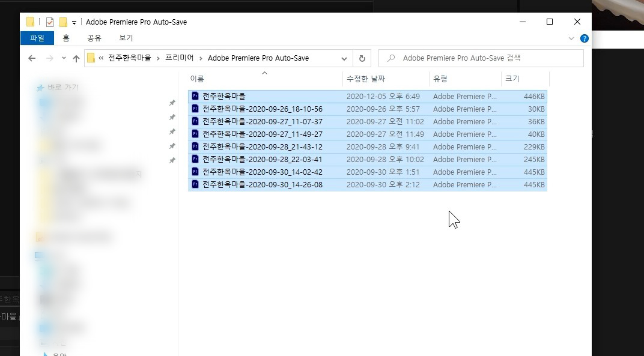The width and height of the screenshot is (644, 356).
Task: Show hidden breadcrumb path chevrons
Action: pos(101,58)
